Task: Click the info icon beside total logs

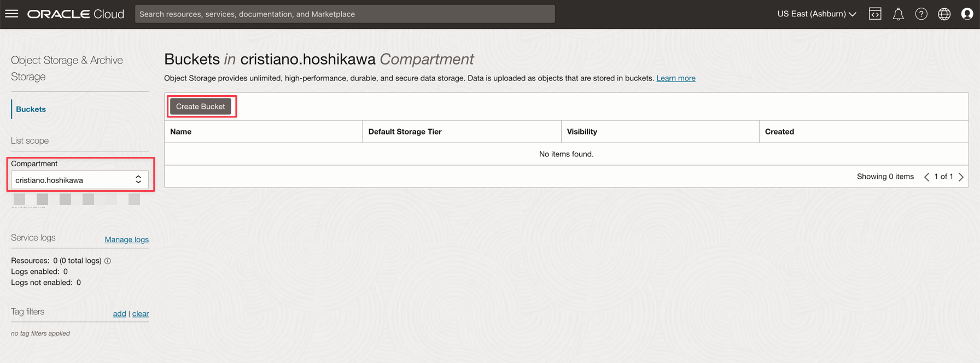Action: pyautogui.click(x=108, y=261)
